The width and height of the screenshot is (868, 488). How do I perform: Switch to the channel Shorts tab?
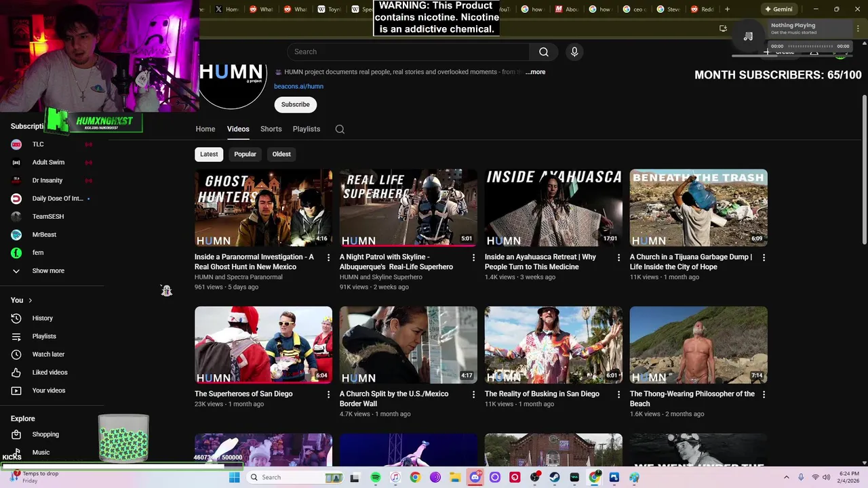pos(271,129)
